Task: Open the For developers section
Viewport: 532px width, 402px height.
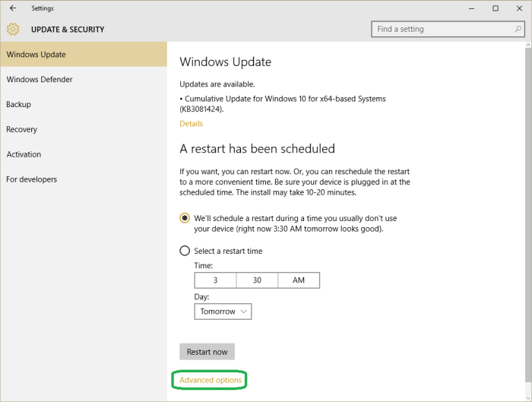Action: tap(84, 179)
